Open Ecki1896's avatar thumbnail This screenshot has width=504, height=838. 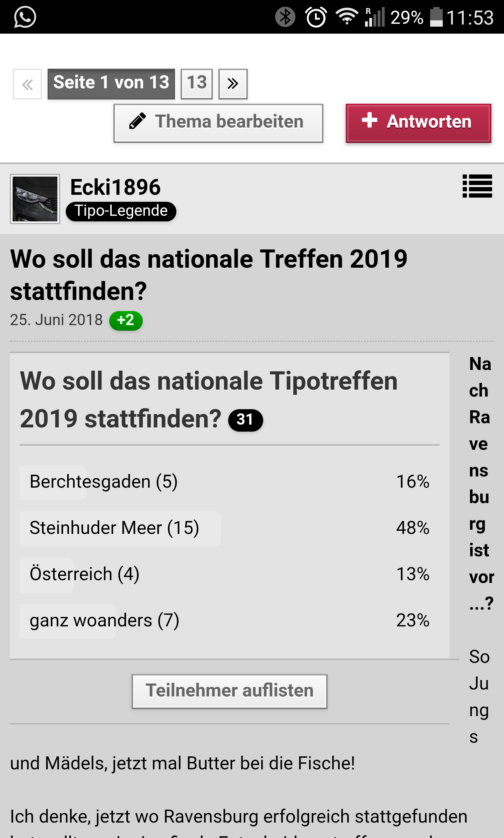click(35, 199)
